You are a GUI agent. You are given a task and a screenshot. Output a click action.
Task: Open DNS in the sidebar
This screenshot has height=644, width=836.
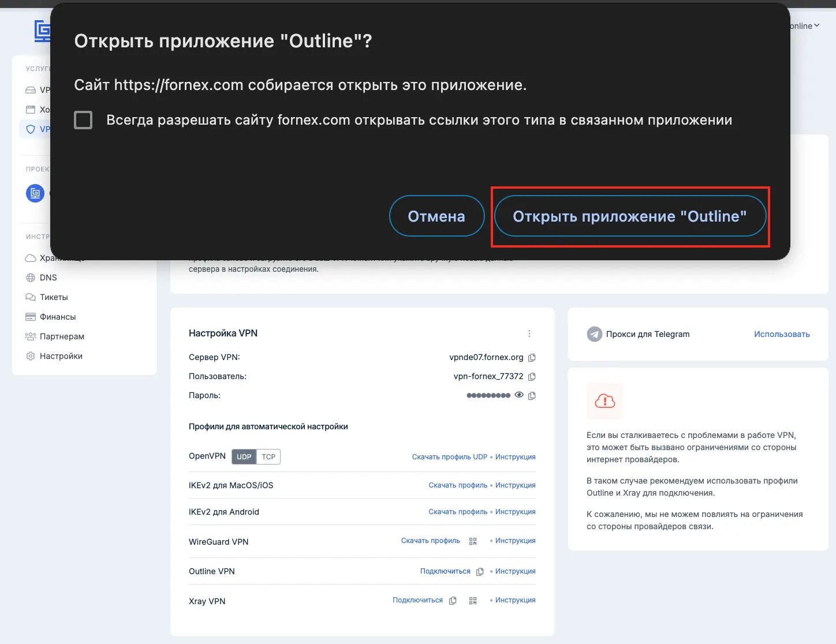point(48,278)
